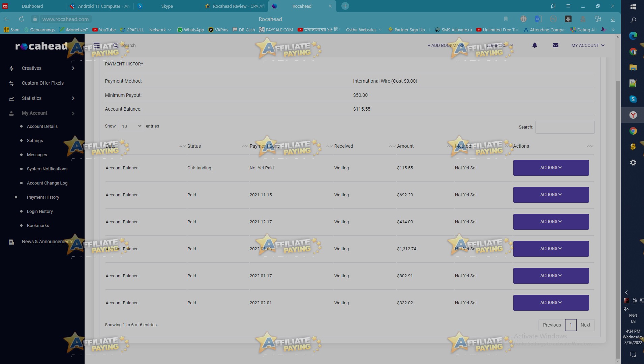Click the muted volume icon in tray
This screenshot has width=644, height=364.
click(626, 309)
